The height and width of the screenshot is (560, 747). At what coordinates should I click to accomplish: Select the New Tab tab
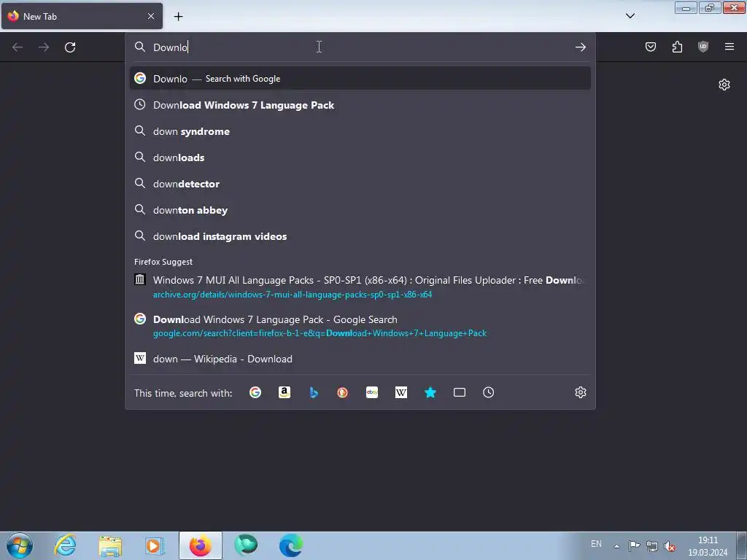coord(82,16)
